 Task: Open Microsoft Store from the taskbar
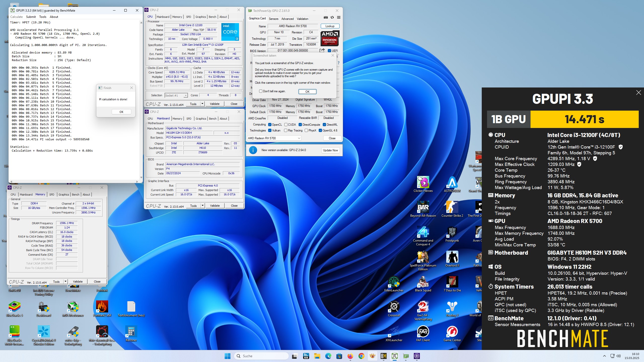339,356
